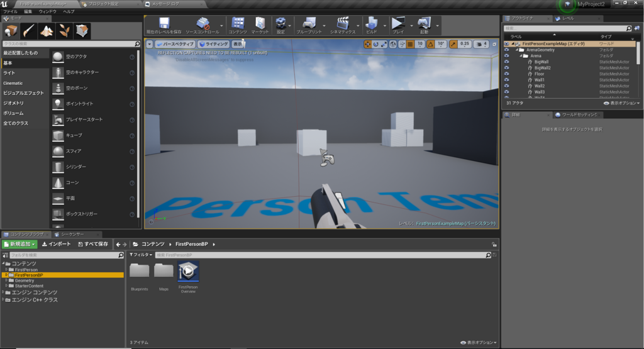Toggle rotation snapping triangle icon
Image resolution: width=644 pixels, height=349 pixels.
click(x=430, y=44)
